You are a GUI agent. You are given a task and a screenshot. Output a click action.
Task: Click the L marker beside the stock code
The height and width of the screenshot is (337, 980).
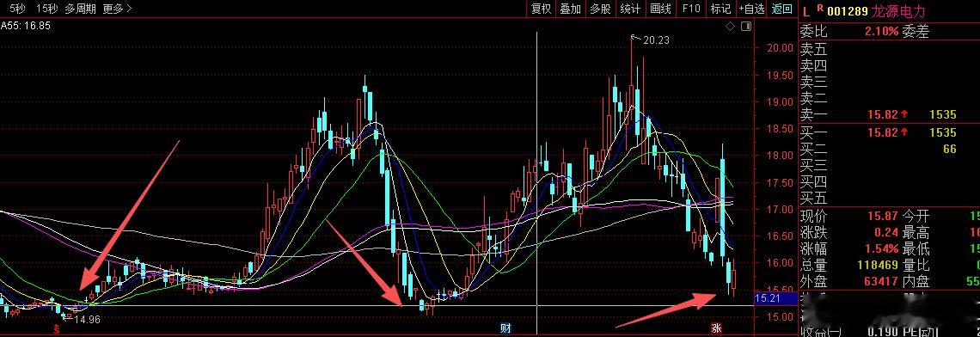(807, 11)
